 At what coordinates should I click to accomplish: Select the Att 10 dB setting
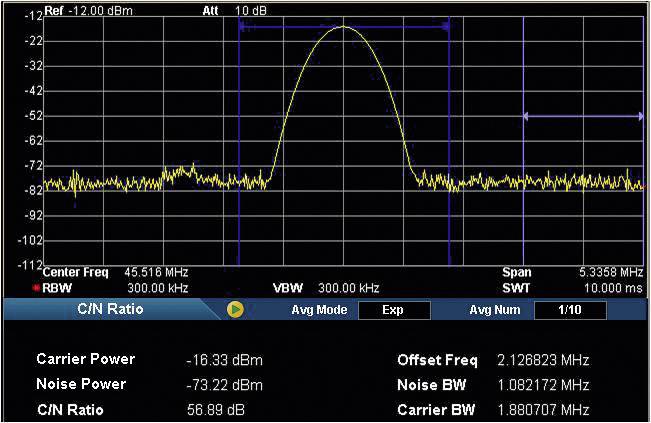coord(230,10)
